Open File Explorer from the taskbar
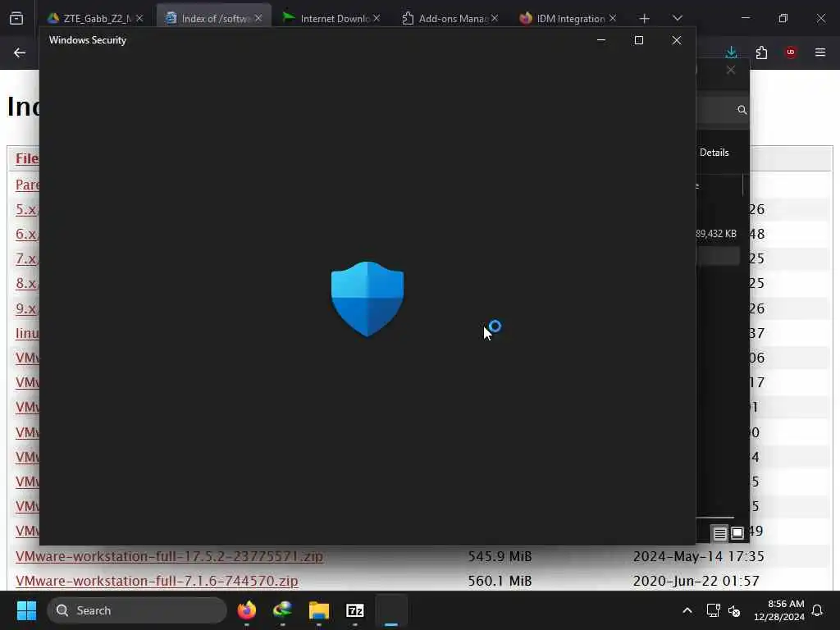840x630 pixels. click(319, 610)
